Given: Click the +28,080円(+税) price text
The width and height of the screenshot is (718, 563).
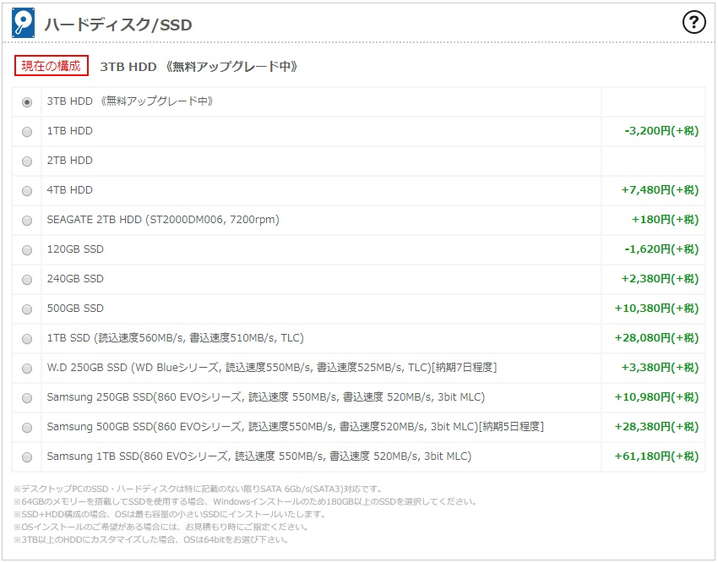Looking at the screenshot, I should point(656,338).
